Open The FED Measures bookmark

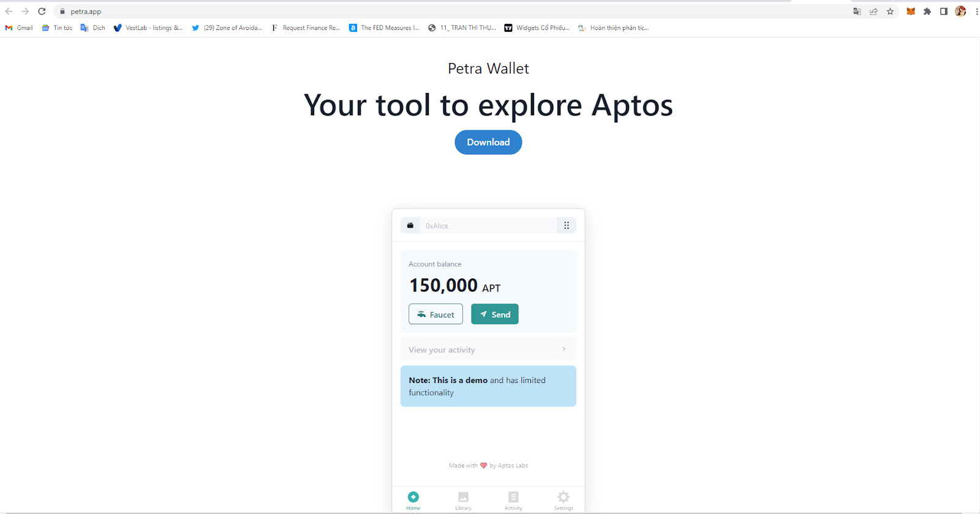pyautogui.click(x=384, y=28)
